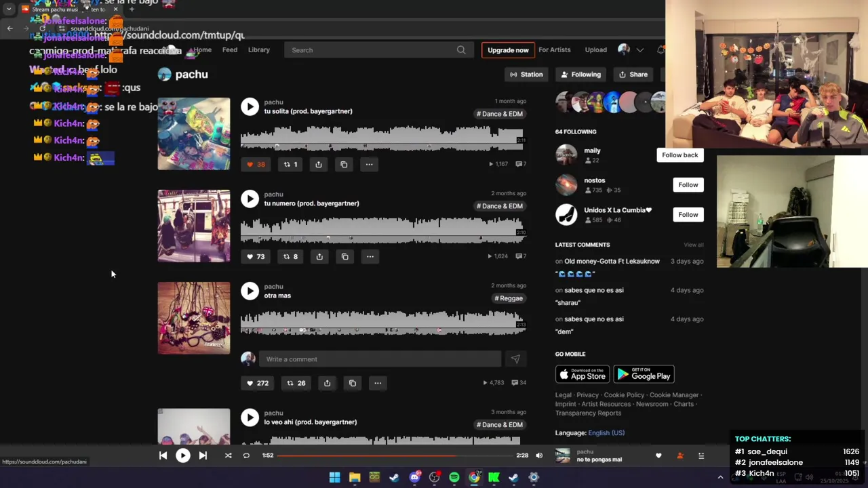This screenshot has height=488, width=868.
Task: Unlike the 'tu solita' track with 38 likes
Action: coord(256,164)
